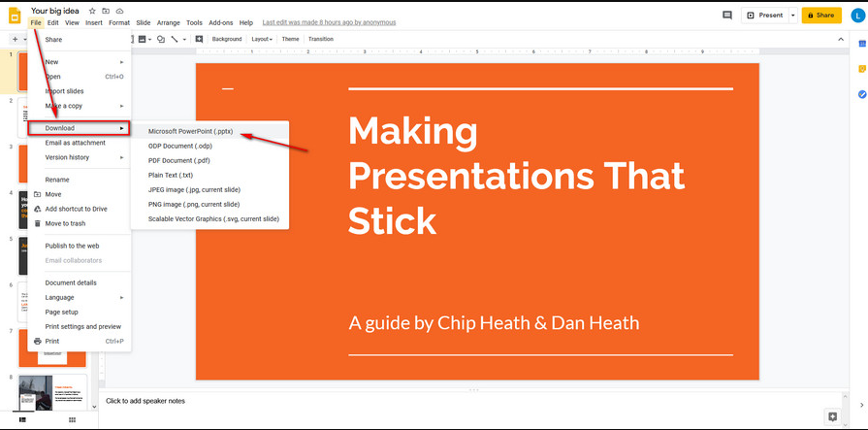Viewport: 868px width, 430px height.
Task: Click the yellow Share button
Action: pyautogui.click(x=821, y=16)
